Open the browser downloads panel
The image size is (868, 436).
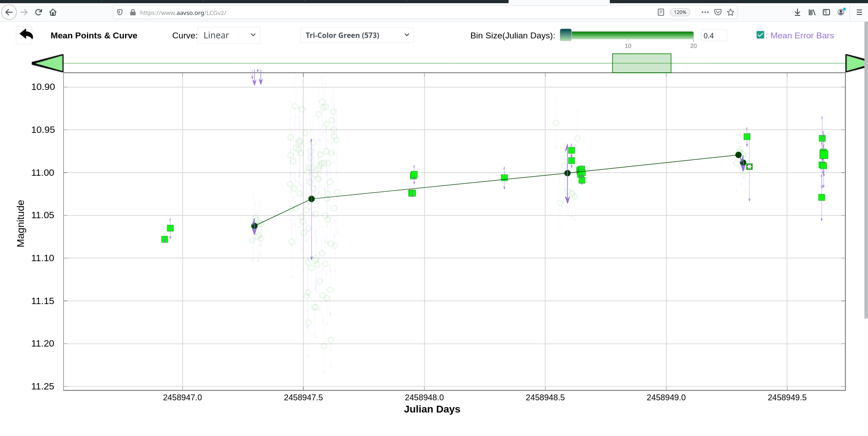coord(797,12)
